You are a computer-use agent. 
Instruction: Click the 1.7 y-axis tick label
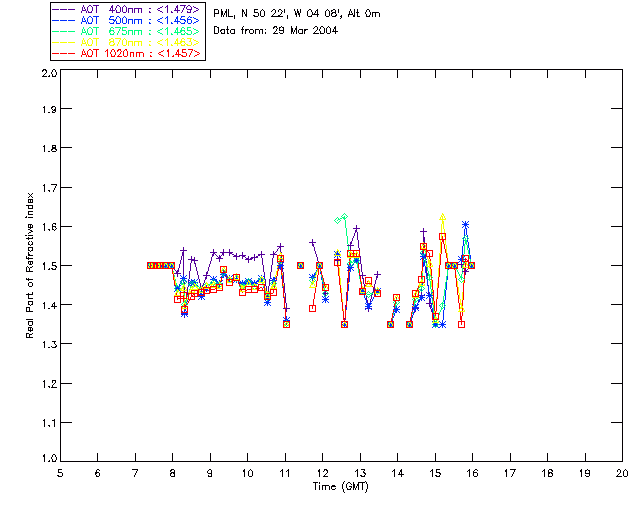tap(49, 188)
